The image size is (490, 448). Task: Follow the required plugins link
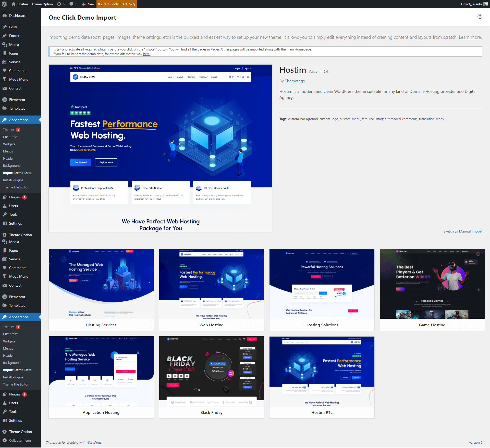pos(97,49)
